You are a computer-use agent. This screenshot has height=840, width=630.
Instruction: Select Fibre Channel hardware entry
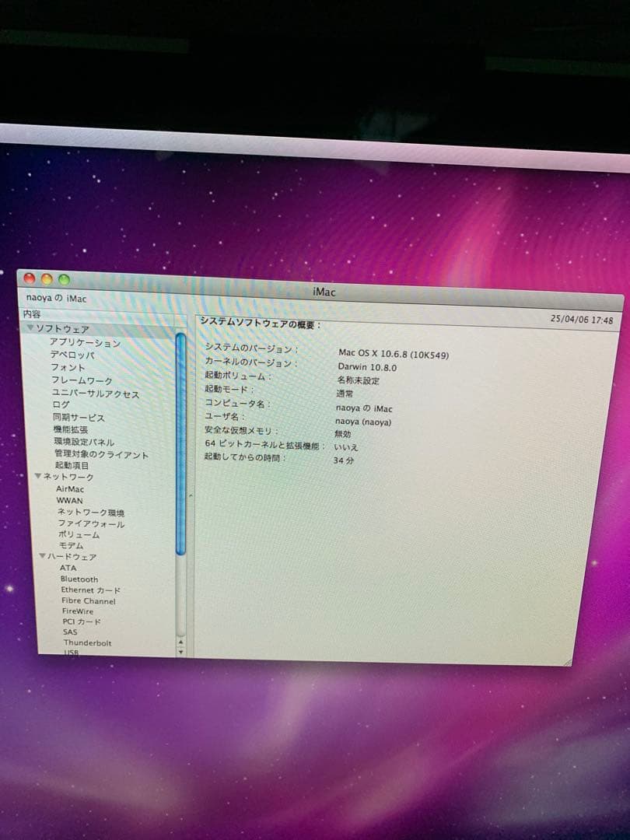pos(87,601)
